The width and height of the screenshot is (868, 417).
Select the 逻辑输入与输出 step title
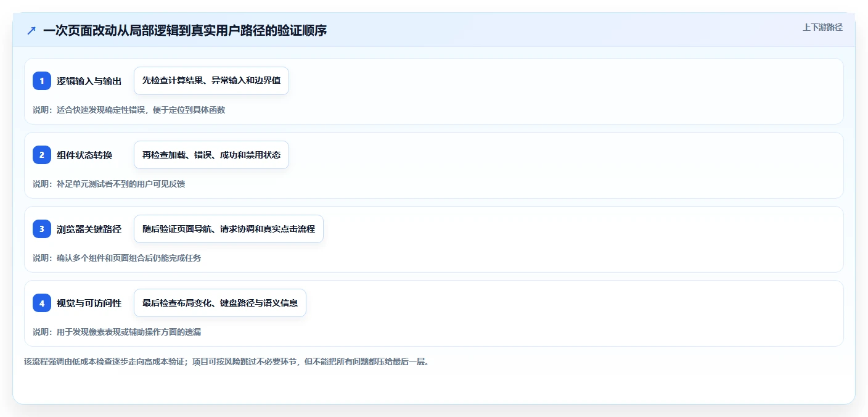pyautogui.click(x=89, y=81)
